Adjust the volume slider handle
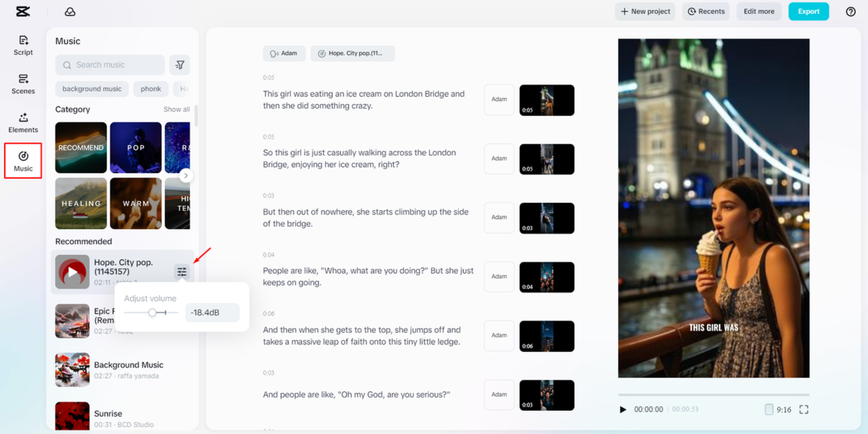The height and width of the screenshot is (434, 868). 152,312
